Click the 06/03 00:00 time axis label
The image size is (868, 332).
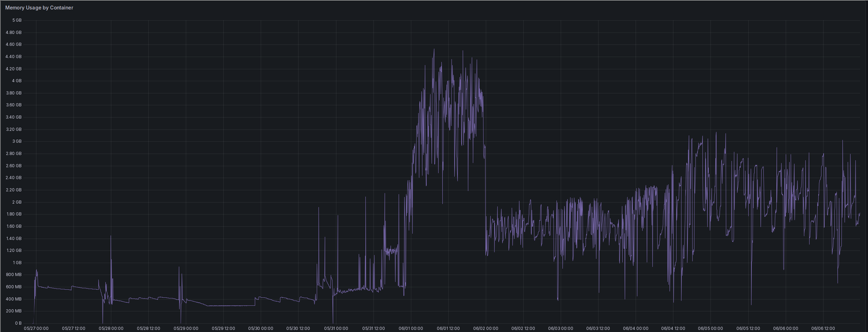pyautogui.click(x=561, y=329)
